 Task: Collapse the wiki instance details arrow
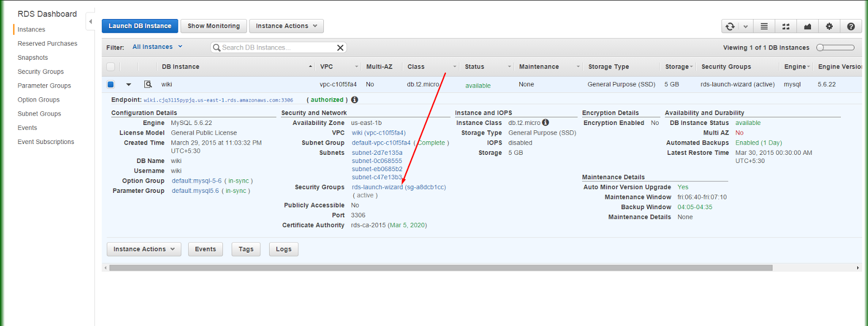(129, 84)
